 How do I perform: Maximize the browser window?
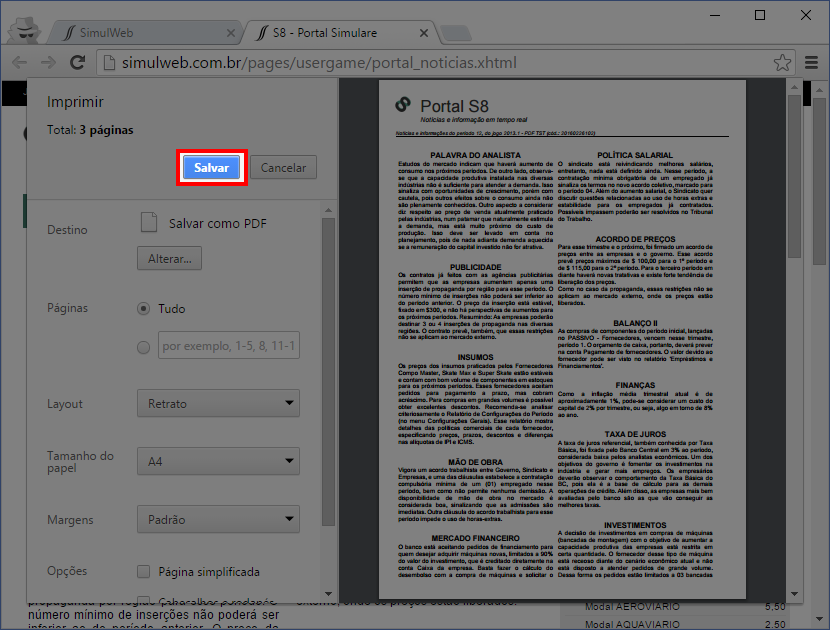[760, 15]
